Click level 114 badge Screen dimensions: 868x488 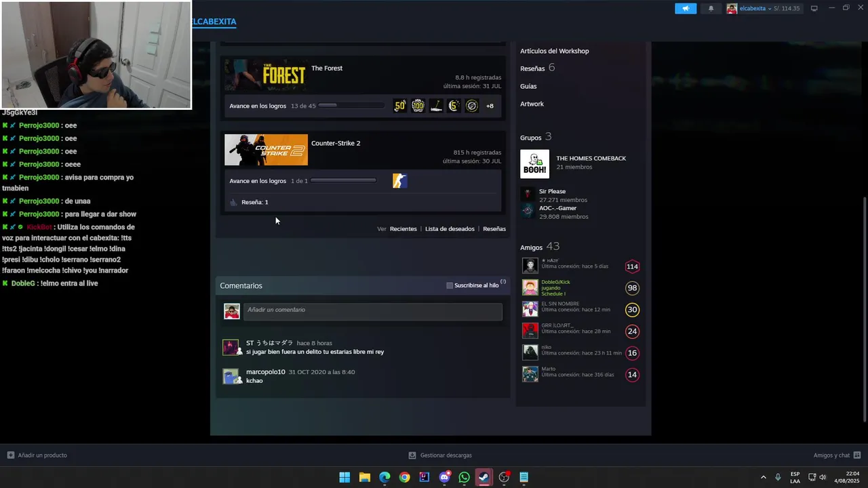pyautogui.click(x=632, y=266)
